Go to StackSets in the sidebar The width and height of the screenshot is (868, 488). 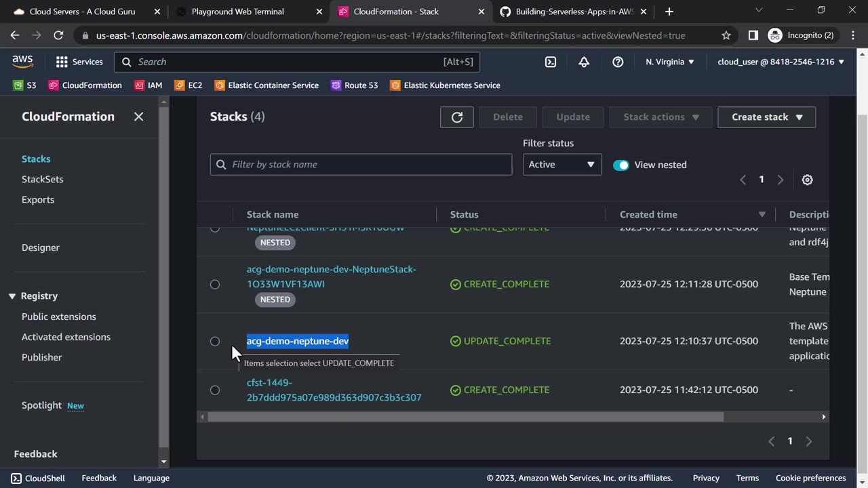point(42,179)
